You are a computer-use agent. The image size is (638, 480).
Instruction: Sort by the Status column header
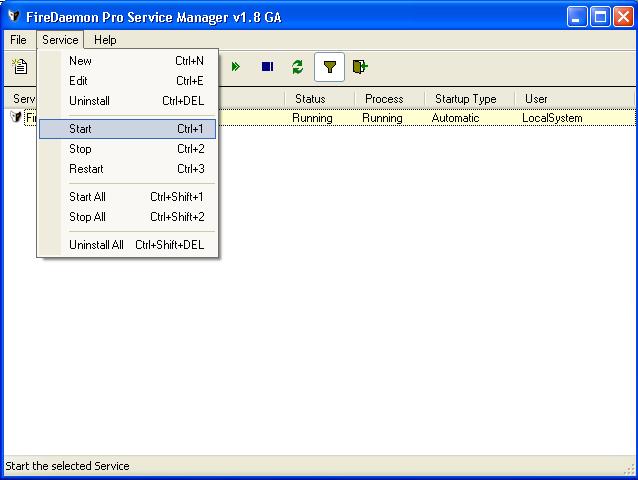(x=319, y=99)
